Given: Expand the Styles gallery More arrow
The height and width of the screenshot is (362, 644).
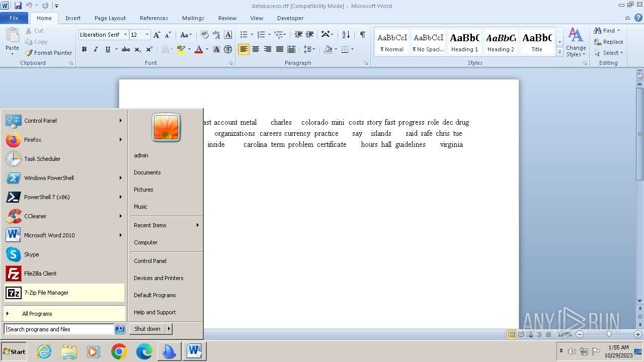Looking at the screenshot, I should 559,52.
